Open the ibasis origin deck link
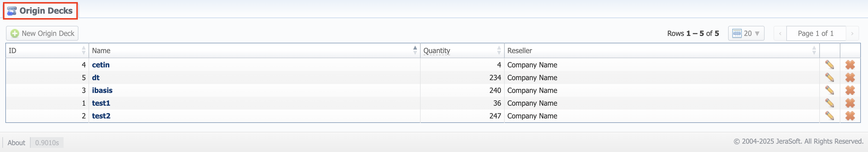This screenshot has width=868, height=152. tap(102, 90)
